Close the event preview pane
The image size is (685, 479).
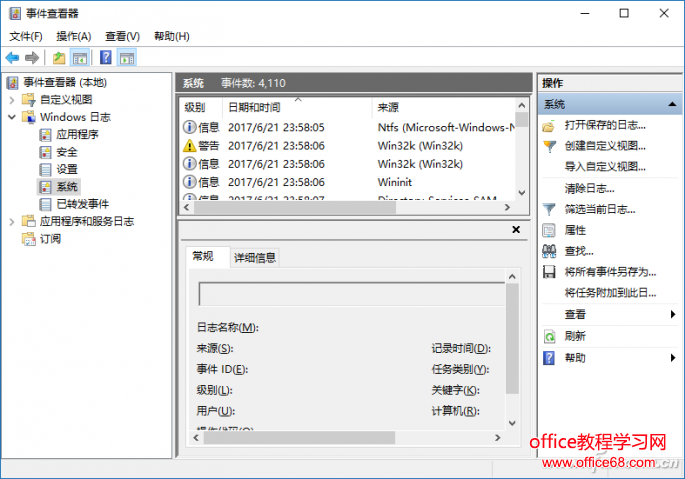coord(516,229)
